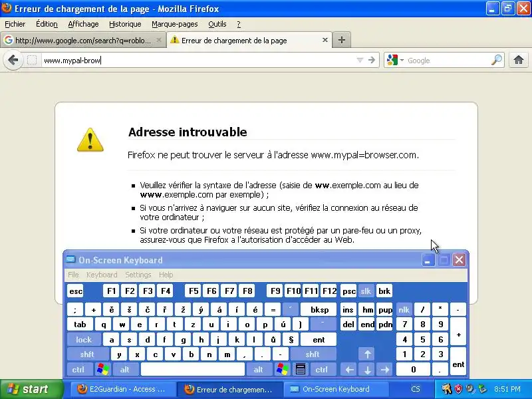The image size is (532, 399).
Task: Click the numpad ent key
Action: (458, 362)
